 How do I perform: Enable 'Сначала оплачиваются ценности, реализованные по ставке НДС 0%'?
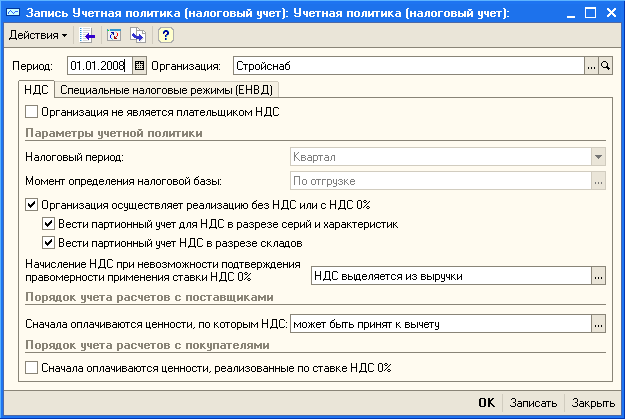[x=32, y=368]
